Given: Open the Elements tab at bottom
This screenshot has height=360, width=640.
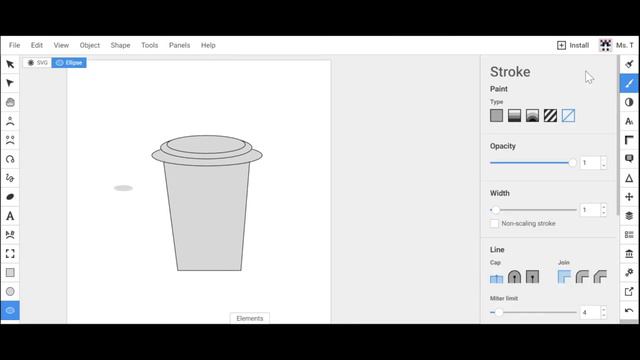Looking at the screenshot, I should pyautogui.click(x=250, y=318).
